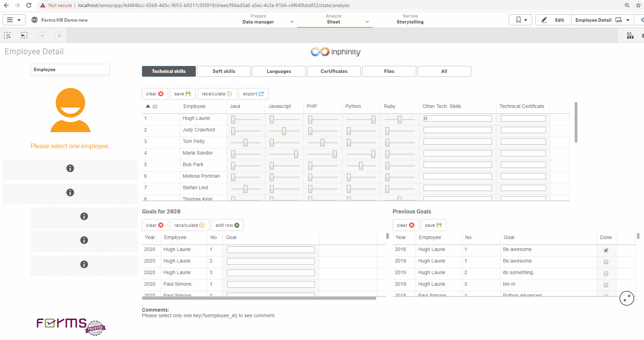The width and height of the screenshot is (644, 340).
Task: Check Done for hm m goal
Action: click(x=606, y=285)
